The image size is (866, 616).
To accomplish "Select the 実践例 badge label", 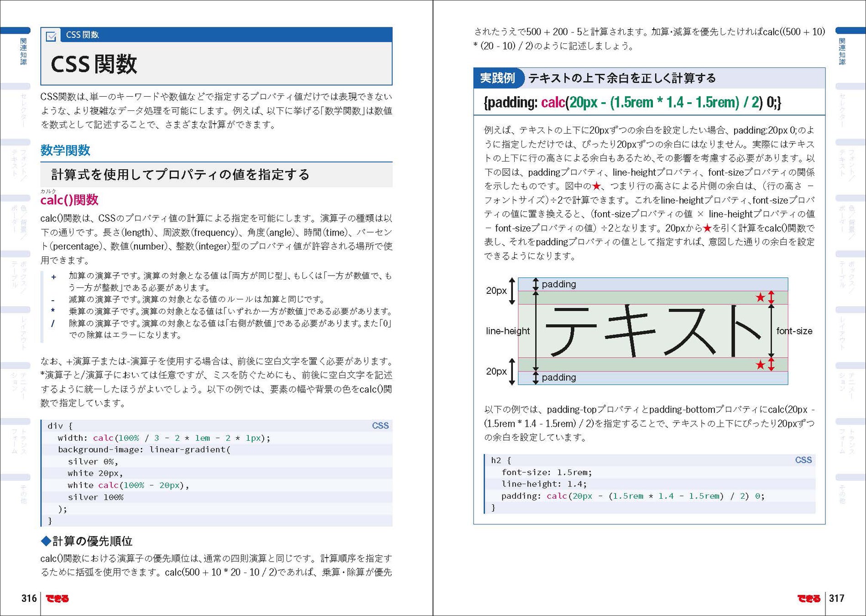I will (x=497, y=78).
